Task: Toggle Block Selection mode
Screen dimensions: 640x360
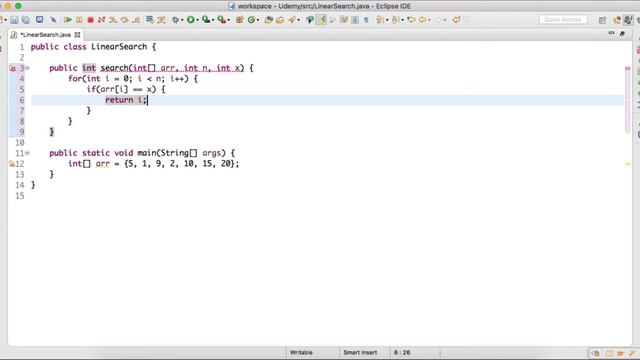Action: tap(355, 20)
